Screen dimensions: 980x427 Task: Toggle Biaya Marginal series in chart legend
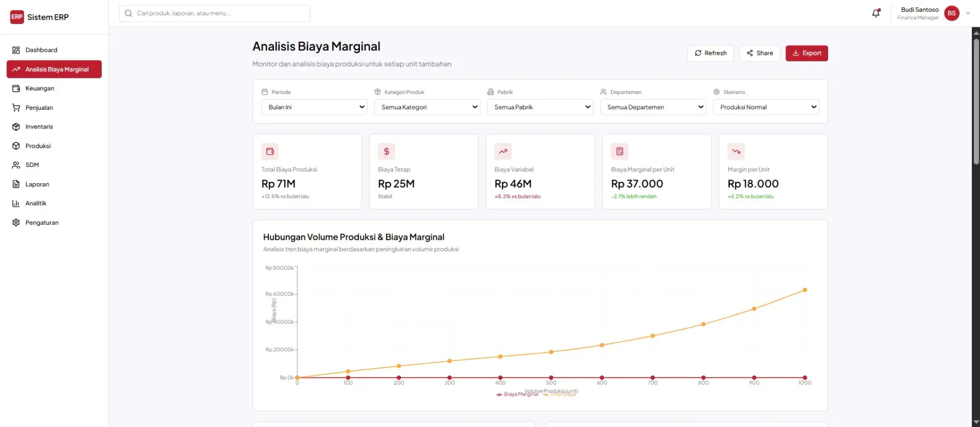[x=517, y=394]
